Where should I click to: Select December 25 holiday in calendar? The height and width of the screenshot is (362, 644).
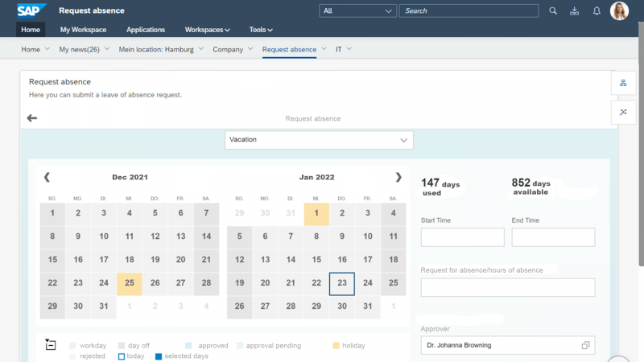tap(130, 283)
